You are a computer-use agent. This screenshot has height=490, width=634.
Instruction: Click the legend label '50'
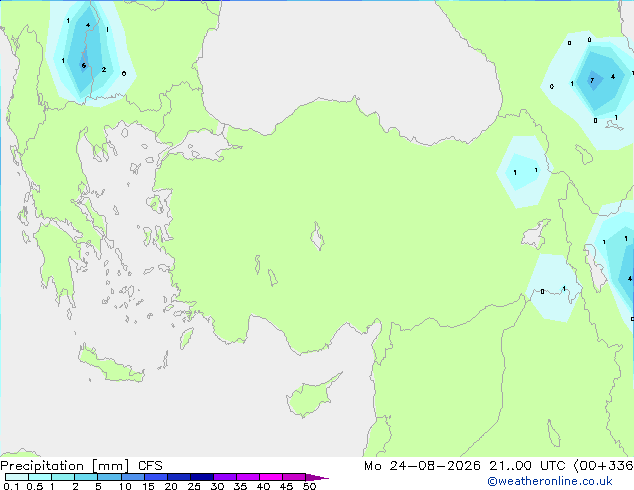point(309,486)
